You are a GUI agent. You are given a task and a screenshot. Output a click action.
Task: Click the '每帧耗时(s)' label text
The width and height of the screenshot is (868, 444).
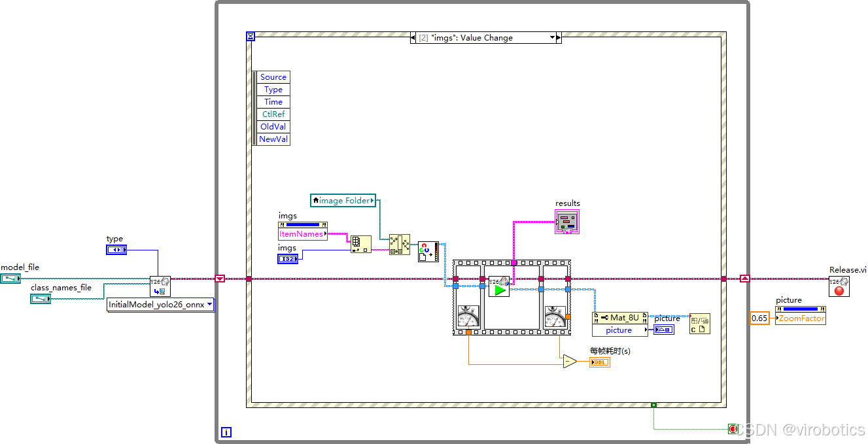tap(610, 351)
